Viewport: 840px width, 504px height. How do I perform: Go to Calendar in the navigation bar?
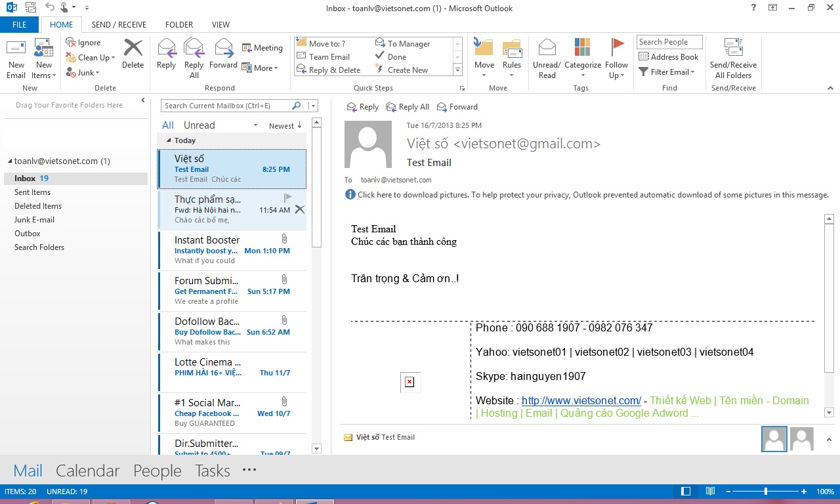pos(88,471)
